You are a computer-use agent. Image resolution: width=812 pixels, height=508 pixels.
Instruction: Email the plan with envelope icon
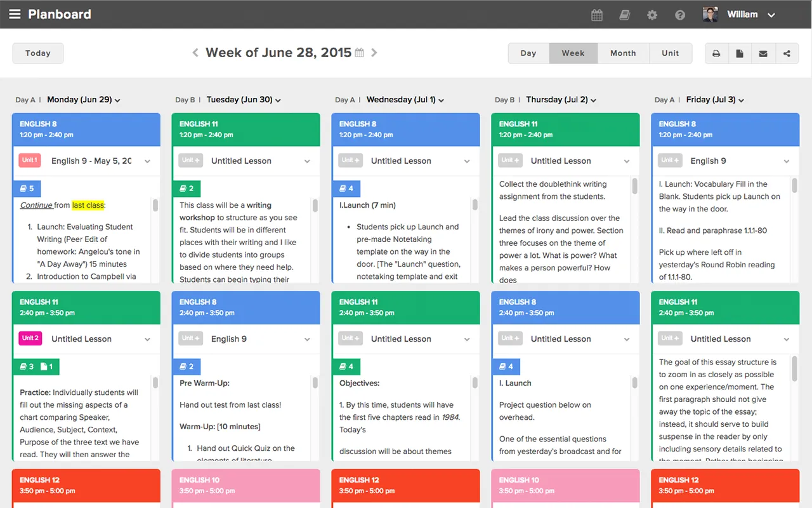click(x=763, y=53)
